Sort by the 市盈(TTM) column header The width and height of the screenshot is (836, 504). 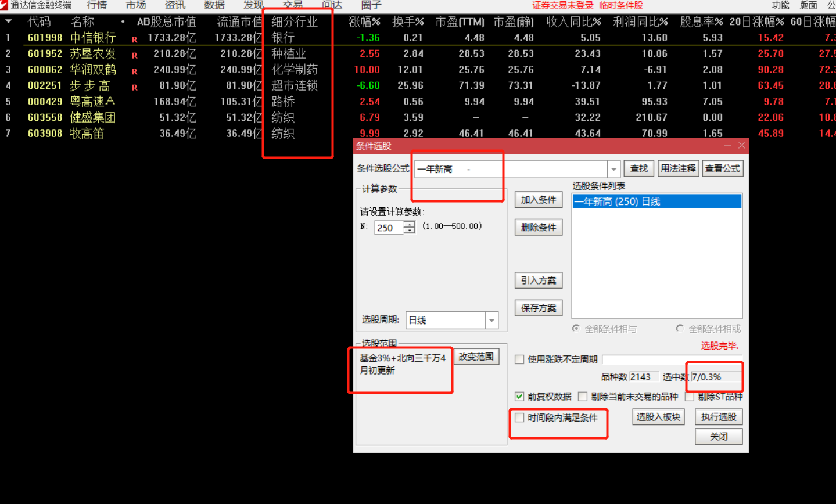point(460,22)
